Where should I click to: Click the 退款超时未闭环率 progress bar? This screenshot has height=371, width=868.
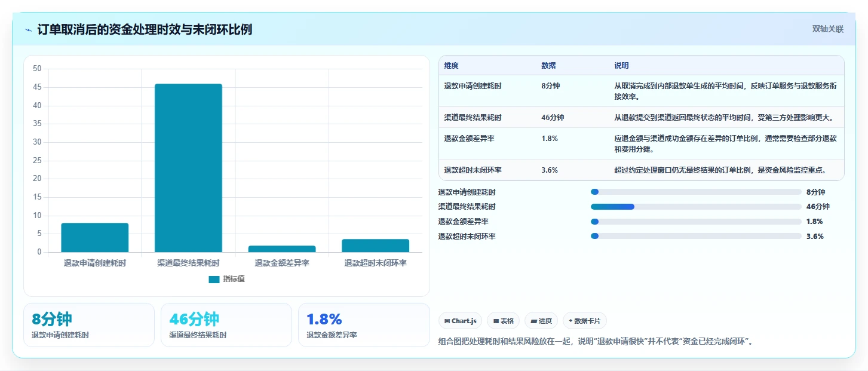pos(696,236)
